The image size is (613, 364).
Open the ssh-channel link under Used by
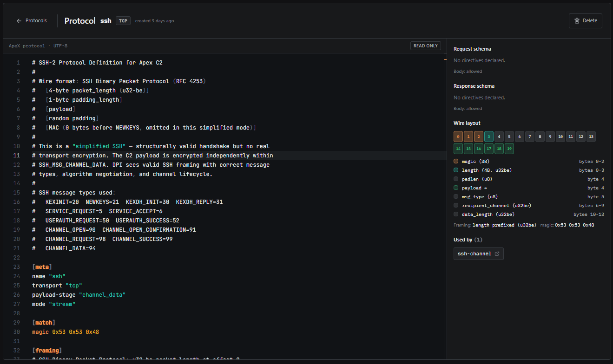pyautogui.click(x=478, y=253)
